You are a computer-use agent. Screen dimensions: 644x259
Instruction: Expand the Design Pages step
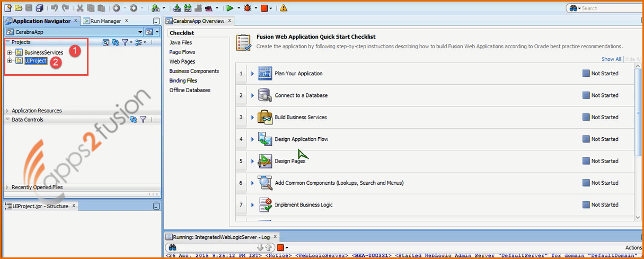(x=252, y=161)
